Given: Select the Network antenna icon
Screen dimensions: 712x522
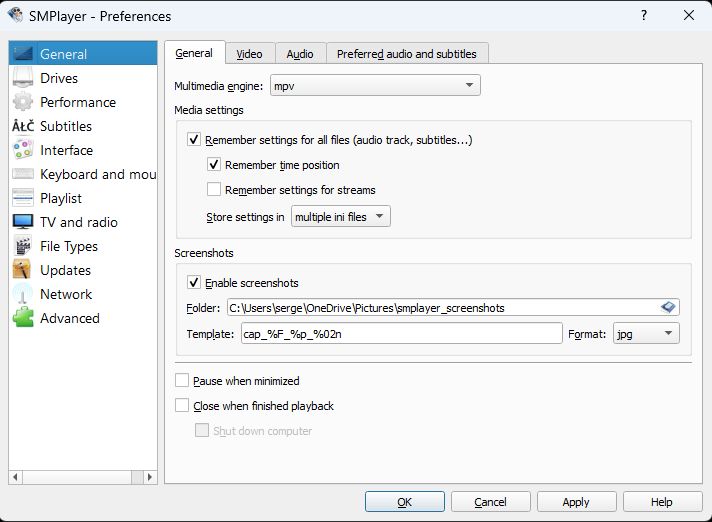Looking at the screenshot, I should click(x=23, y=294).
